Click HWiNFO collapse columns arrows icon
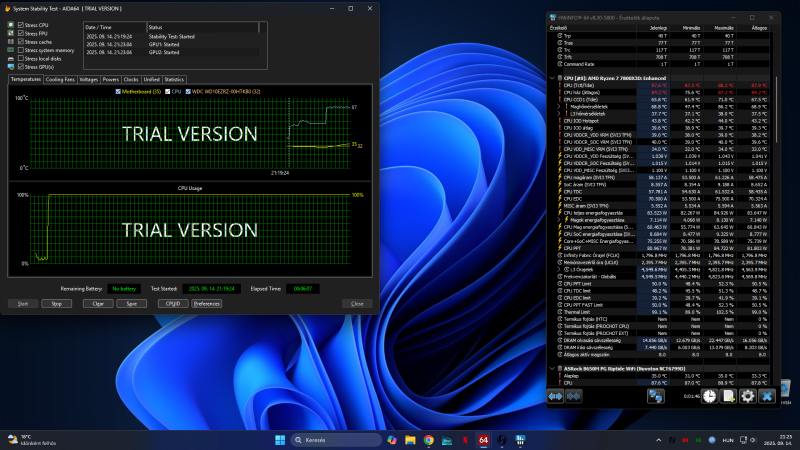 point(573,396)
